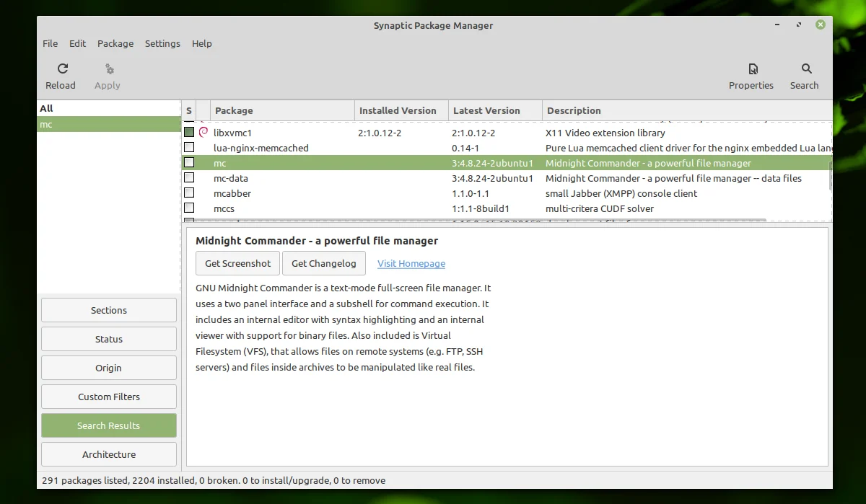The width and height of the screenshot is (866, 504).
Task: Click the Get Changelog button
Action: tap(324, 263)
